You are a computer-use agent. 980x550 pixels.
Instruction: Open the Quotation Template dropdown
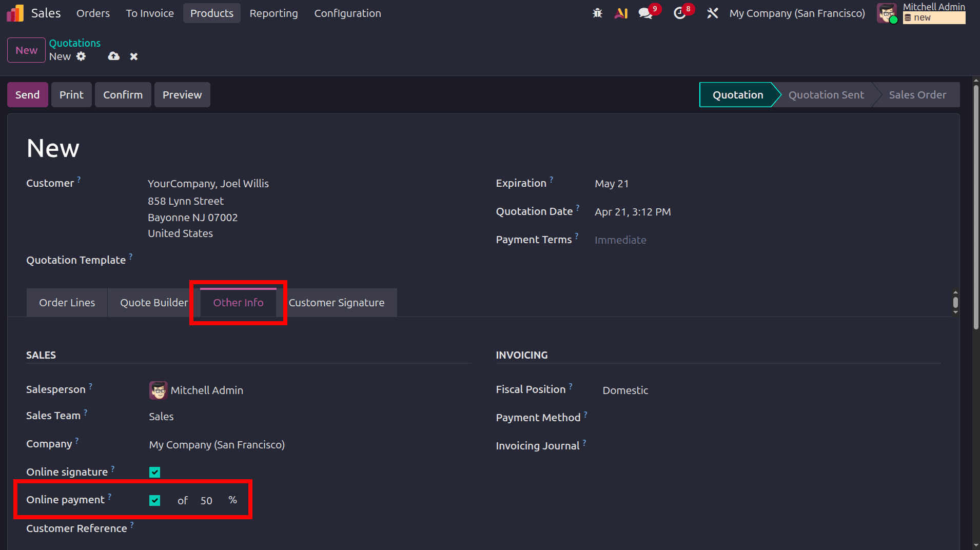(x=205, y=260)
